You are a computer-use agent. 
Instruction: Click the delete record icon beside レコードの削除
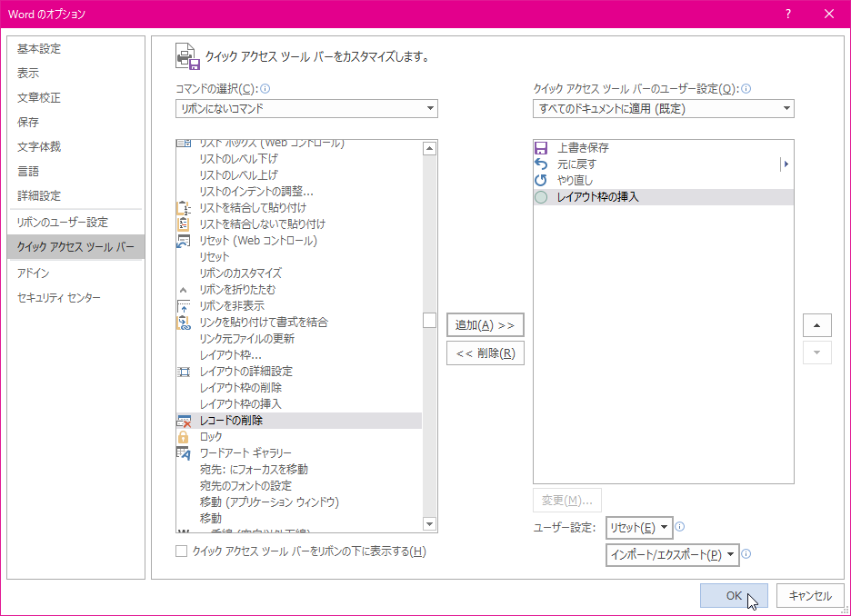[x=184, y=421]
